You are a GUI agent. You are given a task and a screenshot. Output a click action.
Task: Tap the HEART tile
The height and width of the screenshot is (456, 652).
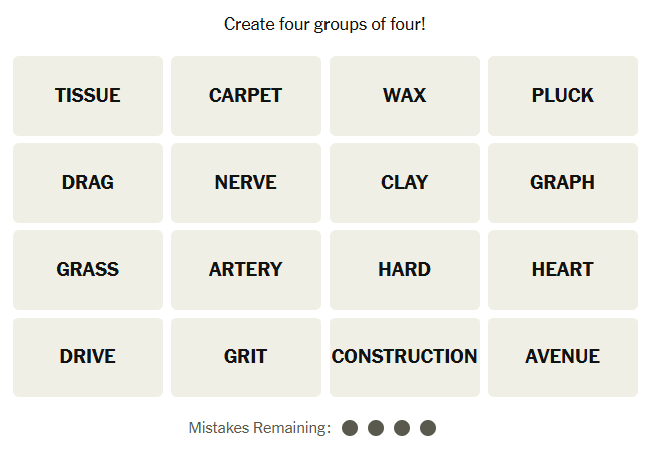tap(563, 270)
